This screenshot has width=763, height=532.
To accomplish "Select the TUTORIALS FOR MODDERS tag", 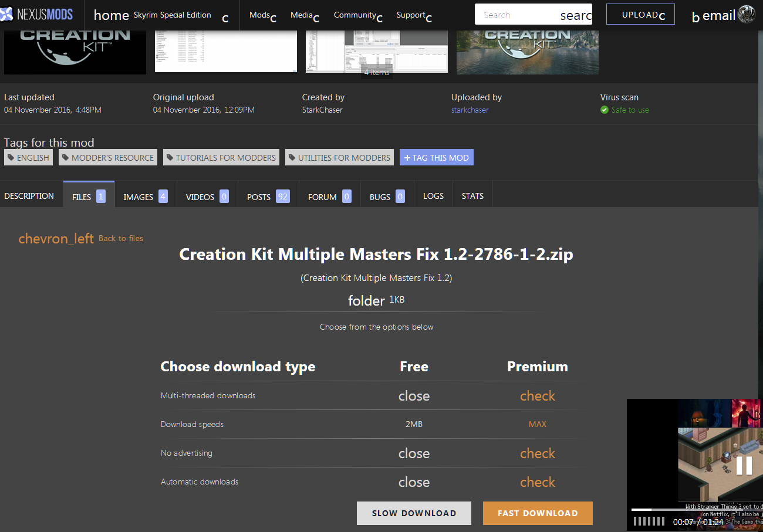I will 221,157.
